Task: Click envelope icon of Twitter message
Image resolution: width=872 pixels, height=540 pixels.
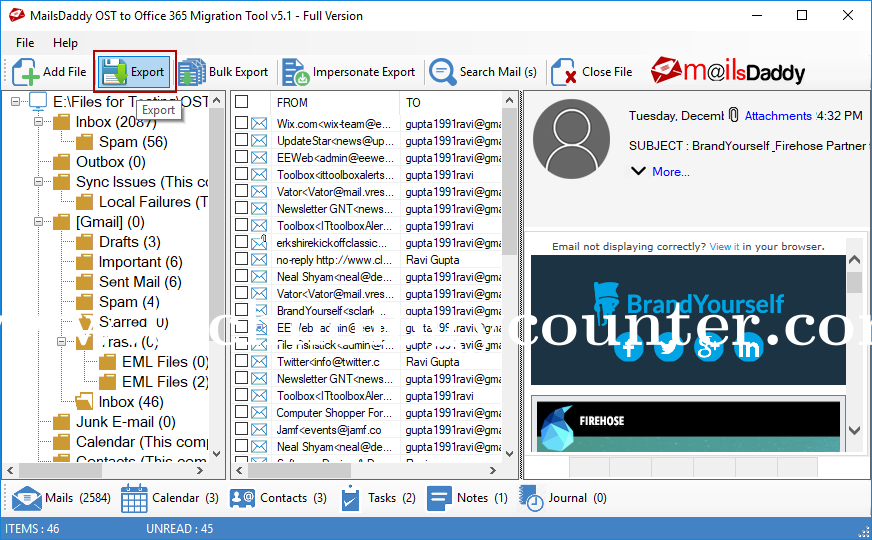Action: pyautogui.click(x=259, y=361)
